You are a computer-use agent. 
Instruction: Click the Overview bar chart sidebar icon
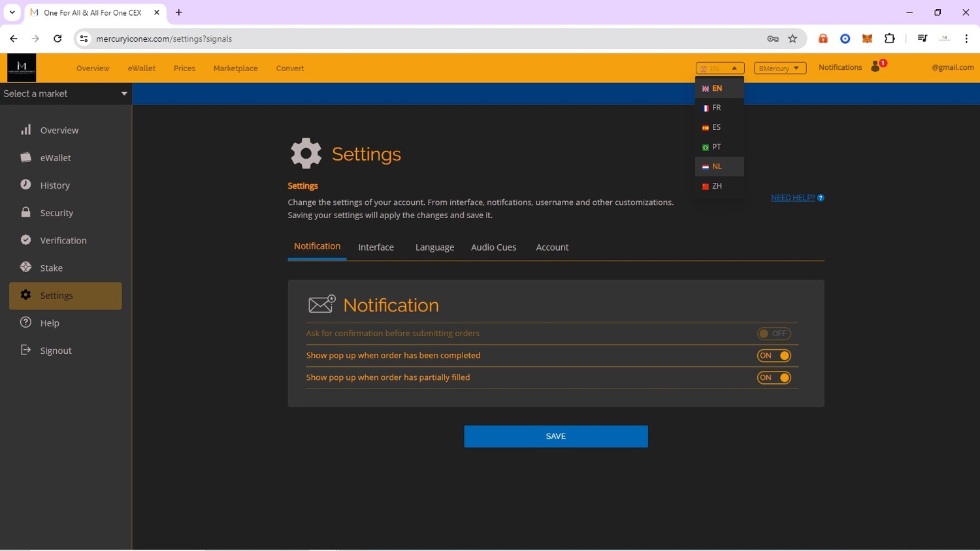click(25, 130)
